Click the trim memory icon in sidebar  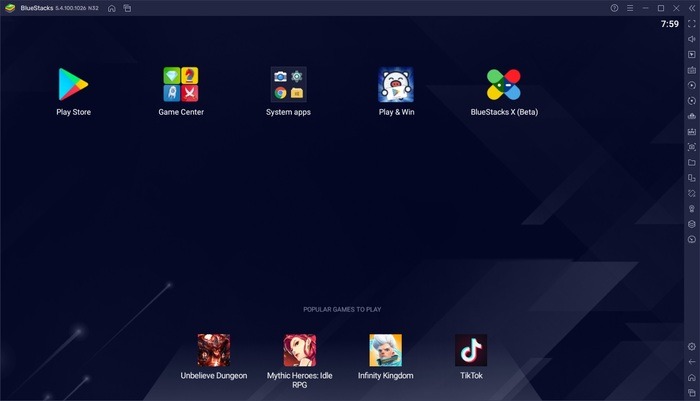pyautogui.click(x=692, y=116)
